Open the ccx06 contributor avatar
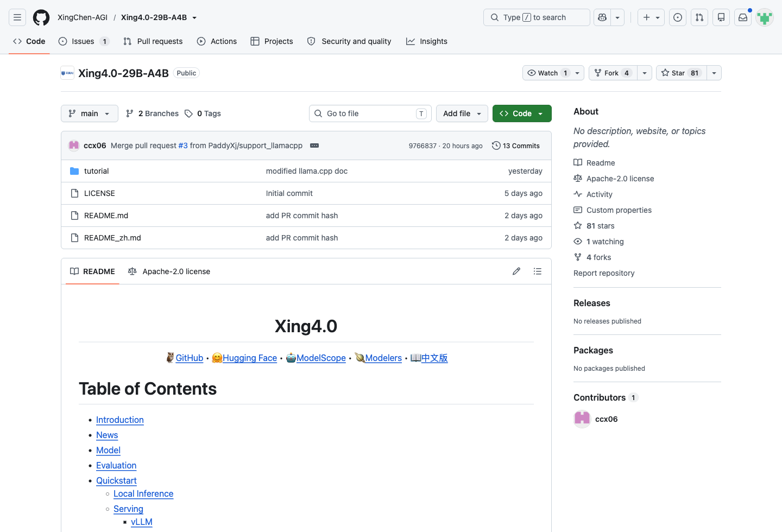This screenshot has width=782, height=532. coord(582,419)
